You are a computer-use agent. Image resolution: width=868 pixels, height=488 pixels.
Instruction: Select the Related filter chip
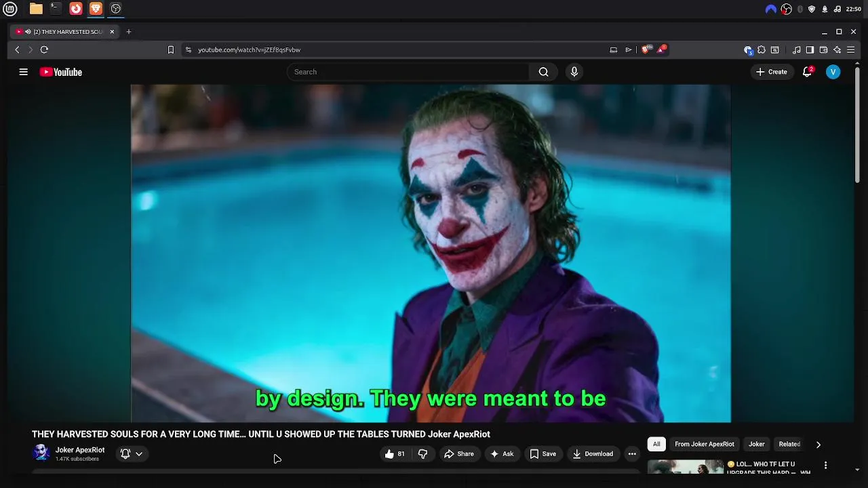tap(789, 445)
